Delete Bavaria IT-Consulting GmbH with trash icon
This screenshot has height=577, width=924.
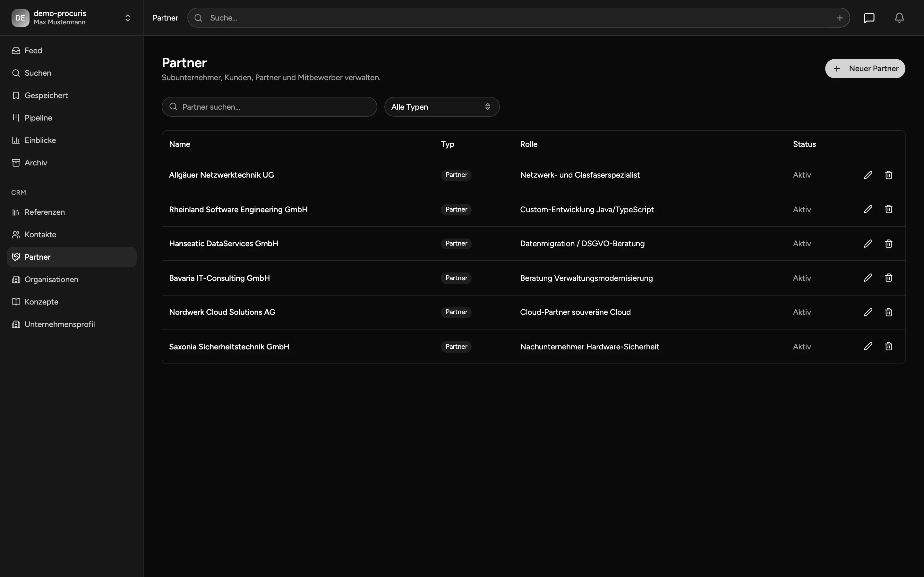click(888, 278)
